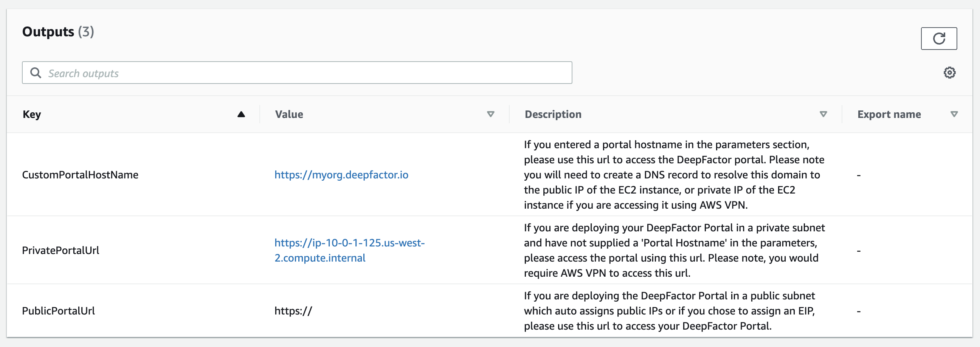The width and height of the screenshot is (980, 347).
Task: Select the PublicPortalUrl key cell
Action: pyautogui.click(x=58, y=311)
